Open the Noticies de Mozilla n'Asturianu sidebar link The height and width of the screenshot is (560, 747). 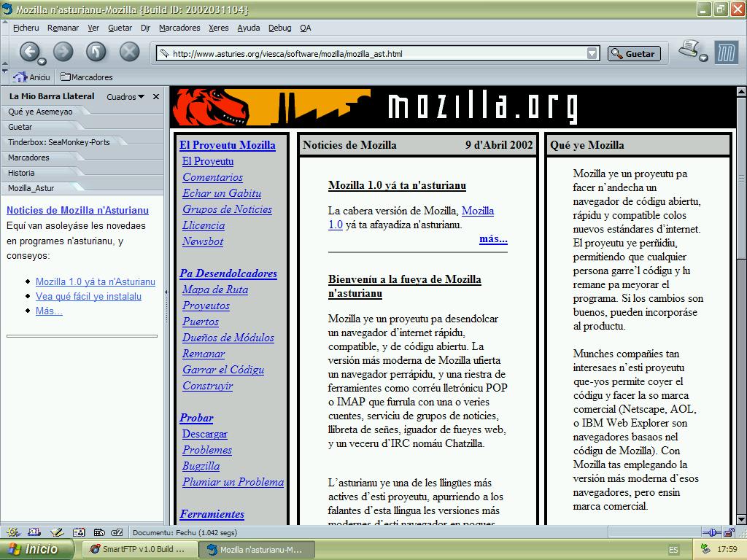77,210
